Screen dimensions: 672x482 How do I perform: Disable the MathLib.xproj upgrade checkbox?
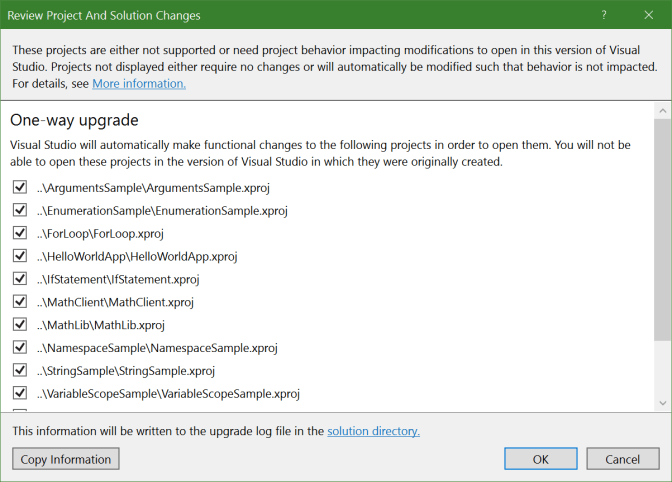(x=20, y=325)
